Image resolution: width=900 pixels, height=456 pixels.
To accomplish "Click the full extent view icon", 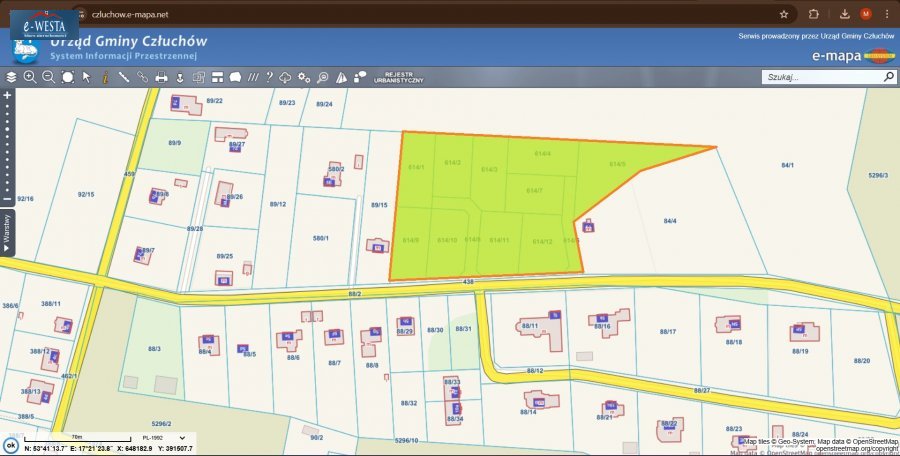I will (x=68, y=77).
